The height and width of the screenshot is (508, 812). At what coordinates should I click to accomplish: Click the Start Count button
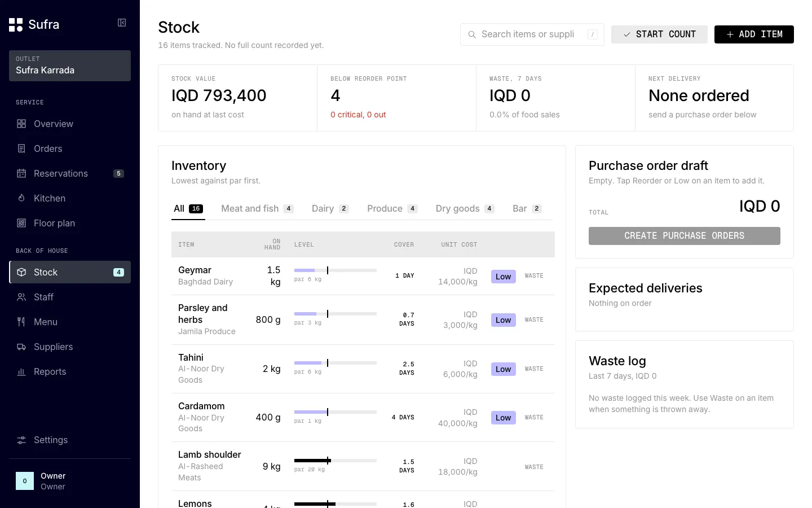click(x=659, y=34)
